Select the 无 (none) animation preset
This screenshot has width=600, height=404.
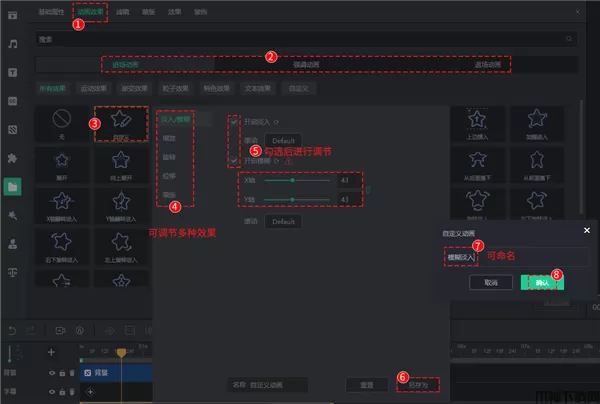(x=62, y=124)
